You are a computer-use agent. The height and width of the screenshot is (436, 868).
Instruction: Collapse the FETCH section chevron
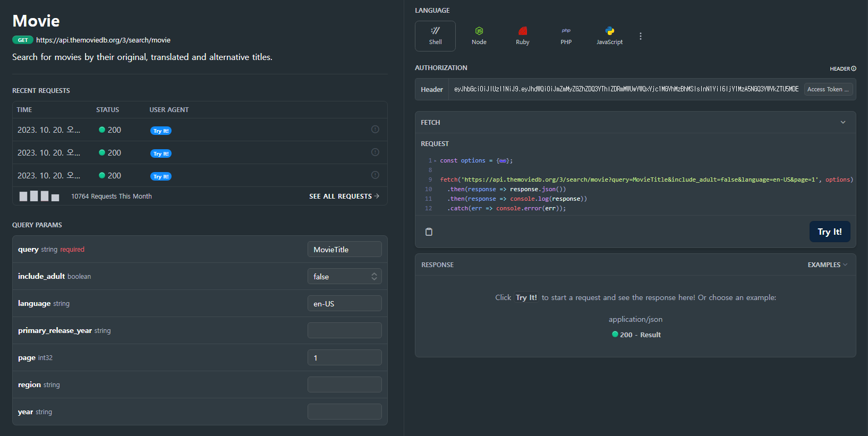tap(843, 122)
